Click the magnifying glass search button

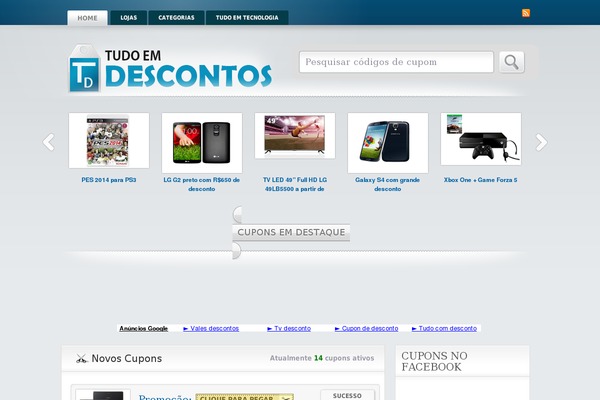click(512, 62)
